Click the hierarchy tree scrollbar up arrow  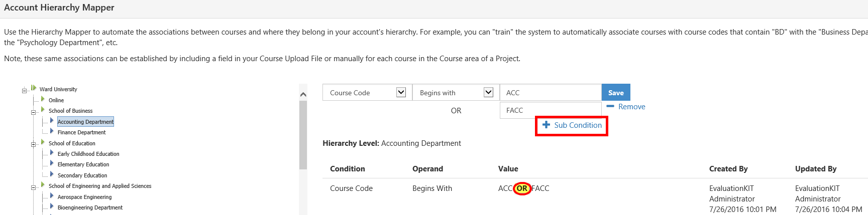pyautogui.click(x=303, y=94)
